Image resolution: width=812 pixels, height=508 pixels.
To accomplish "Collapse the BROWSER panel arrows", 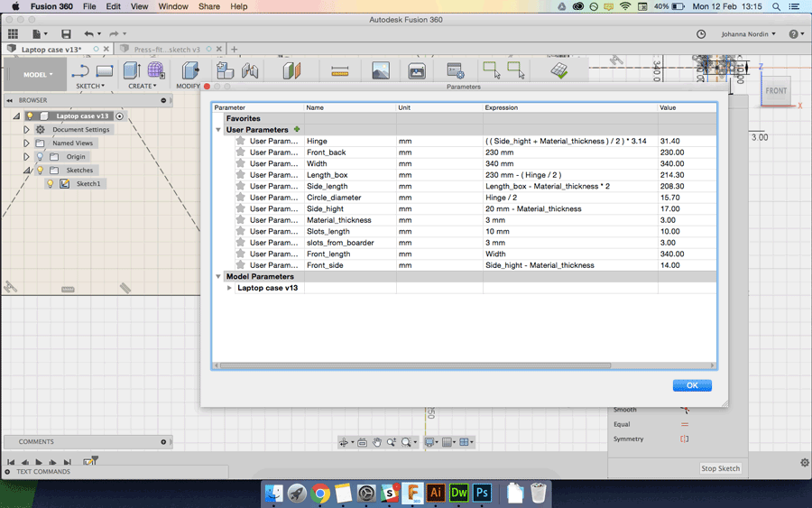I will [10, 100].
